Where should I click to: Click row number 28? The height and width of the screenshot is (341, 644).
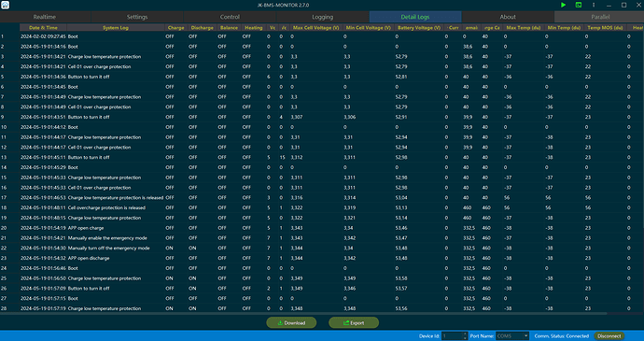[x=4, y=308]
